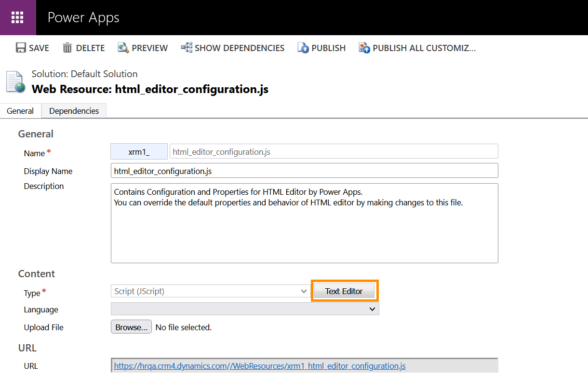Open the Type dropdown showing Script (JScript)
This screenshot has width=588, height=390.
tap(210, 291)
